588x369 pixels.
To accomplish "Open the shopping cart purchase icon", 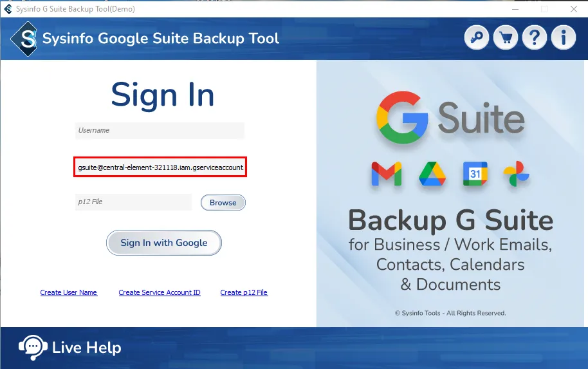I will coord(506,38).
